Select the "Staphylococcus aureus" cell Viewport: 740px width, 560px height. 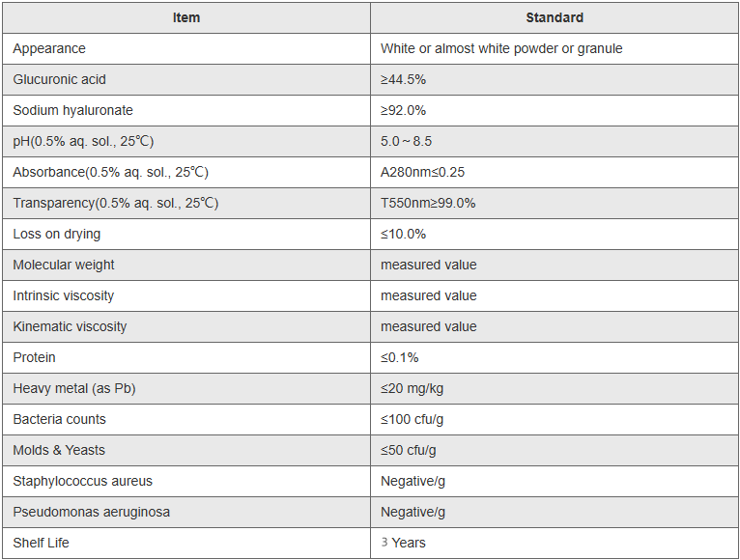83,481
